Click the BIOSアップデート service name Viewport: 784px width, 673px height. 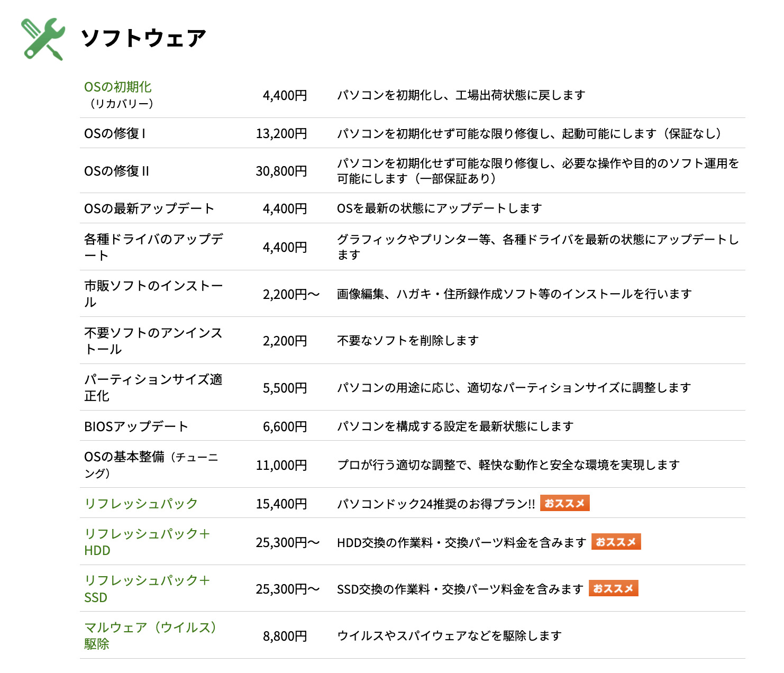point(136,426)
